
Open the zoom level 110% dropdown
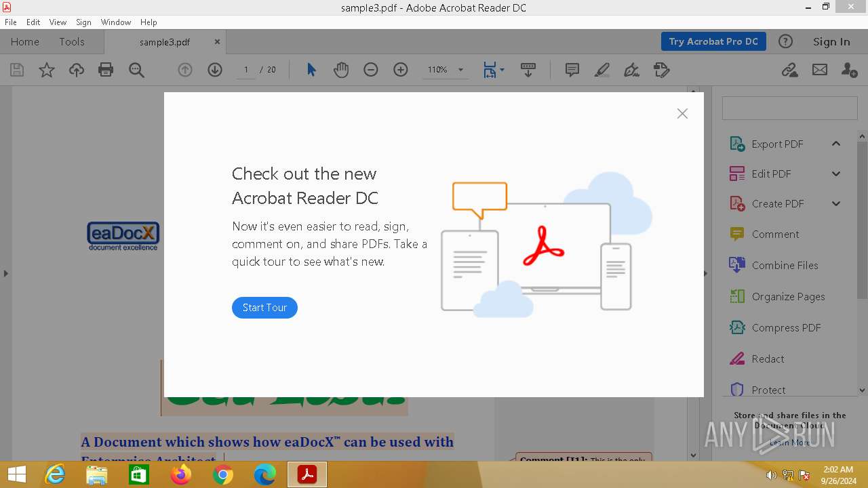click(460, 70)
